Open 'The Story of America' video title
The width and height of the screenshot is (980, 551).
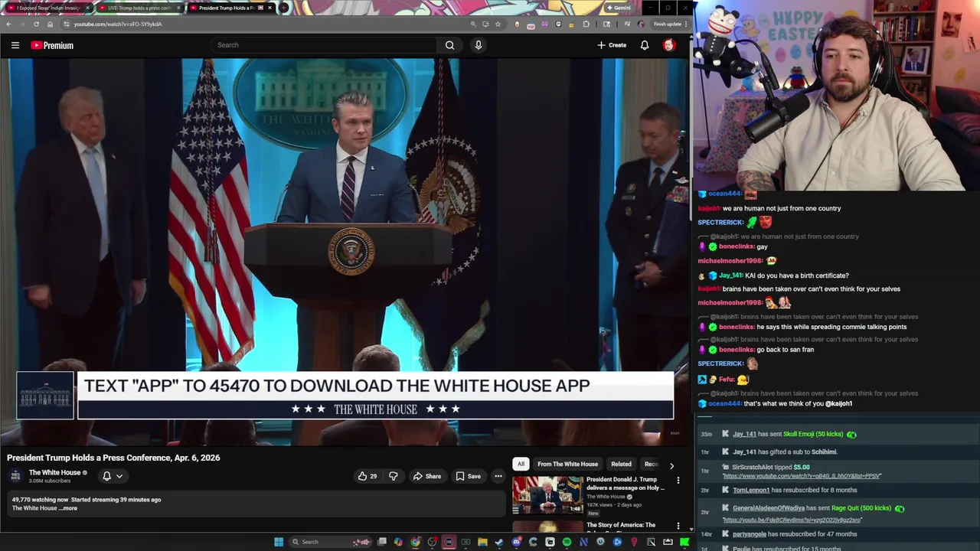(x=621, y=525)
